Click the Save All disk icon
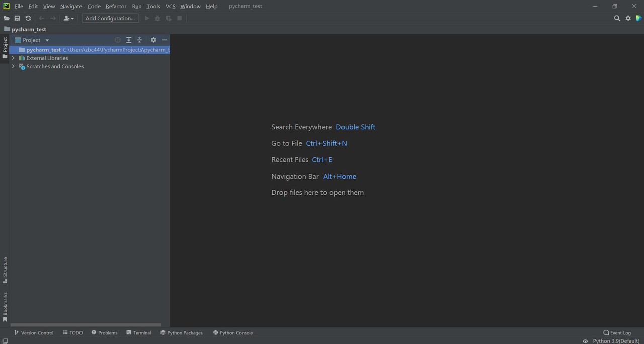The width and height of the screenshot is (644, 344). pyautogui.click(x=17, y=18)
